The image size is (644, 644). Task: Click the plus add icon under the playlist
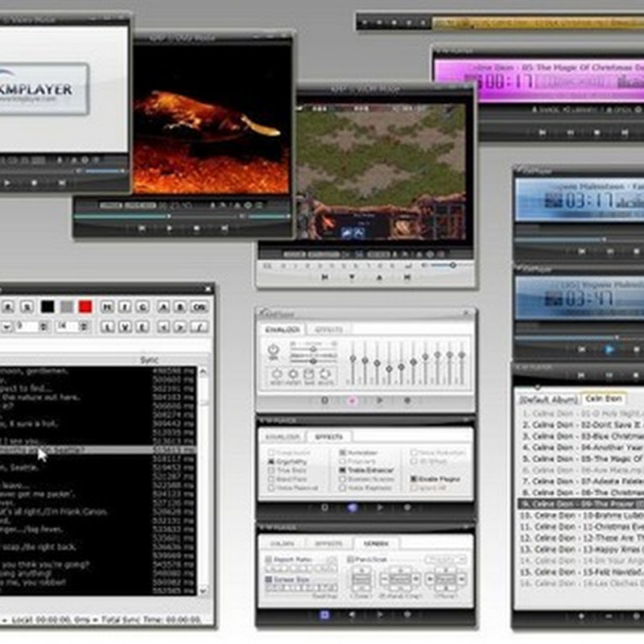click(x=580, y=616)
